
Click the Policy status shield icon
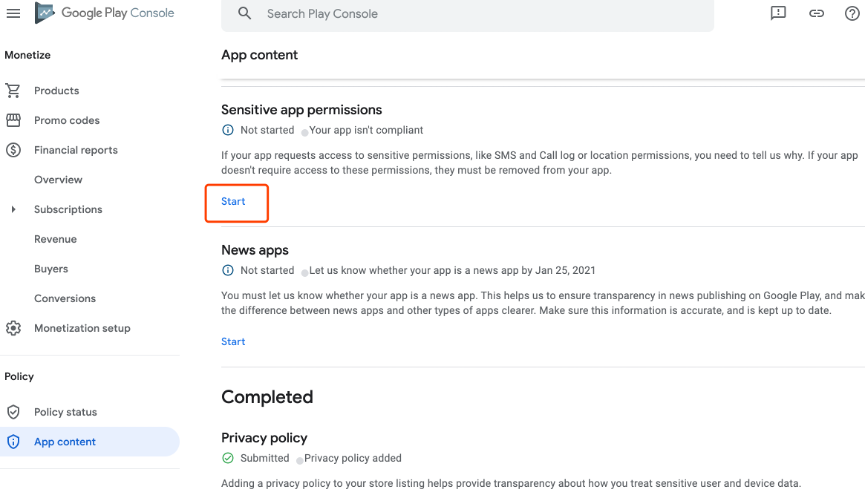[x=13, y=412]
